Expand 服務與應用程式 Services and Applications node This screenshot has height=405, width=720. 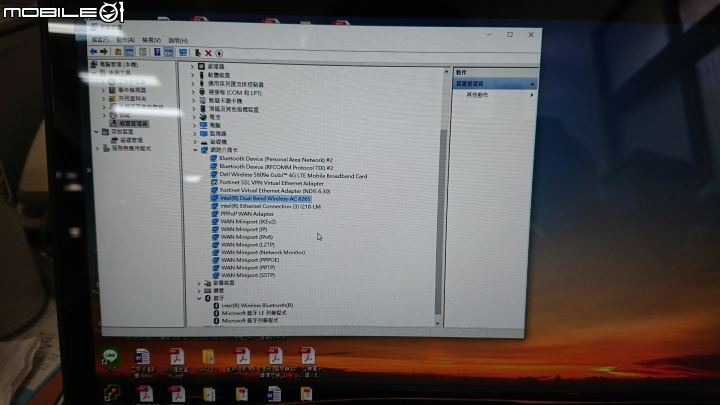[x=97, y=148]
